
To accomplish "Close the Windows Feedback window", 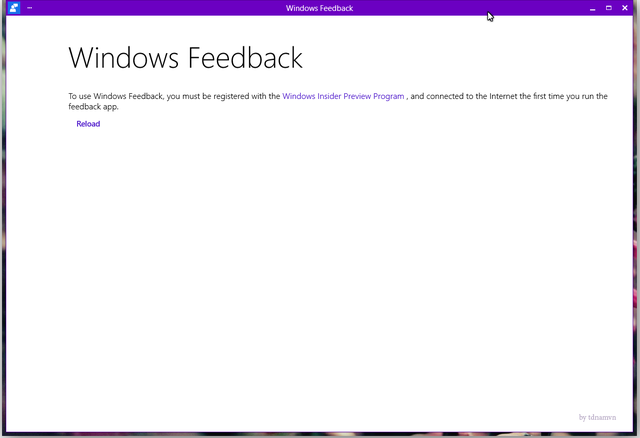I will pyautogui.click(x=624, y=8).
